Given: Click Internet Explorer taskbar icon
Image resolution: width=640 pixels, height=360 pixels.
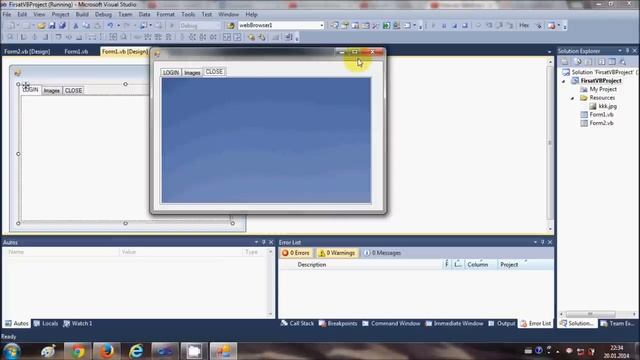Looking at the screenshot, I should [136, 351].
